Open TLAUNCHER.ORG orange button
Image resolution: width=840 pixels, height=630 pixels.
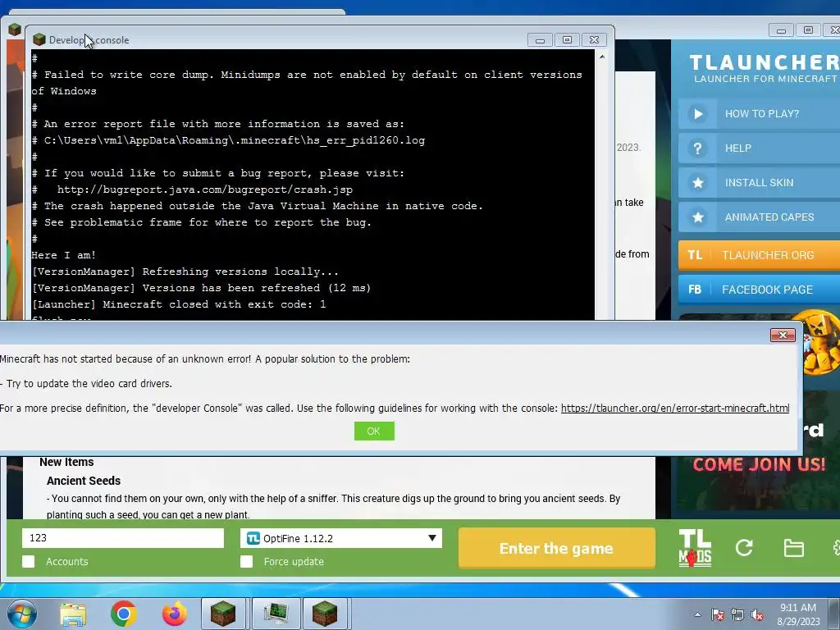[759, 255]
